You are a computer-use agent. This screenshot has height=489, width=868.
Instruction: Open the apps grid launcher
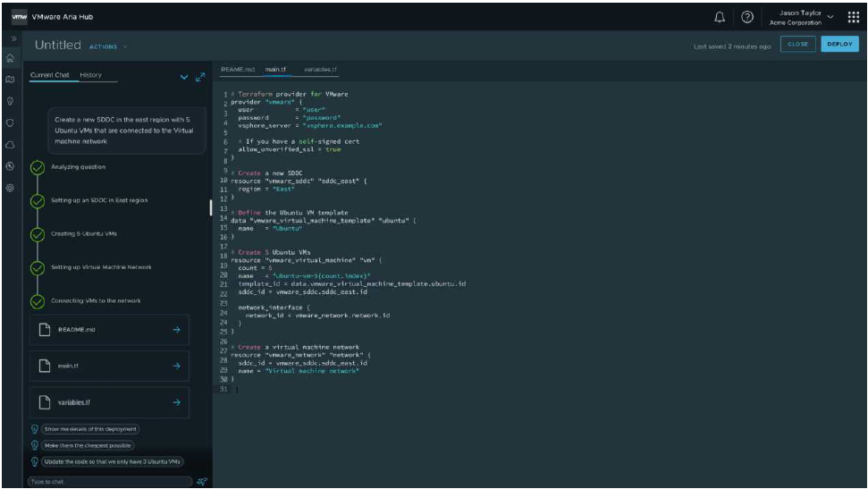[853, 17]
